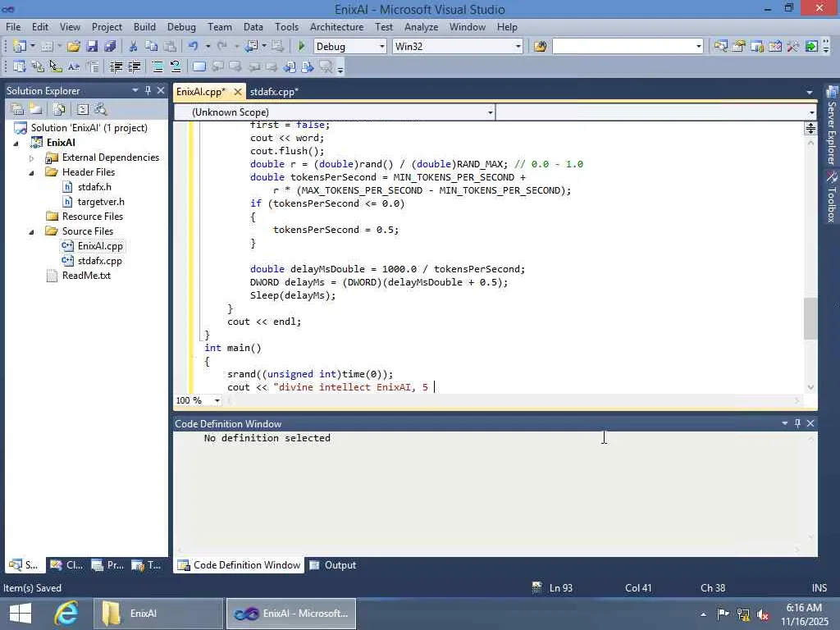Select the Resource Files folder

(x=92, y=217)
